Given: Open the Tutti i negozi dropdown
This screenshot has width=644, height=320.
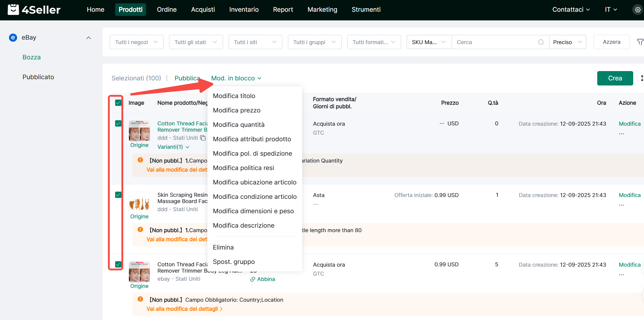Looking at the screenshot, I should coord(136,42).
